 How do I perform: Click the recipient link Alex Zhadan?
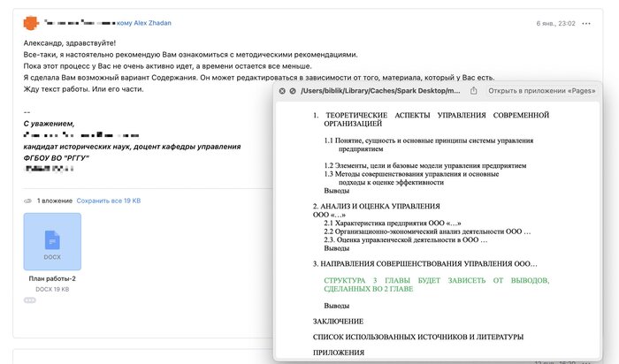click(x=152, y=23)
